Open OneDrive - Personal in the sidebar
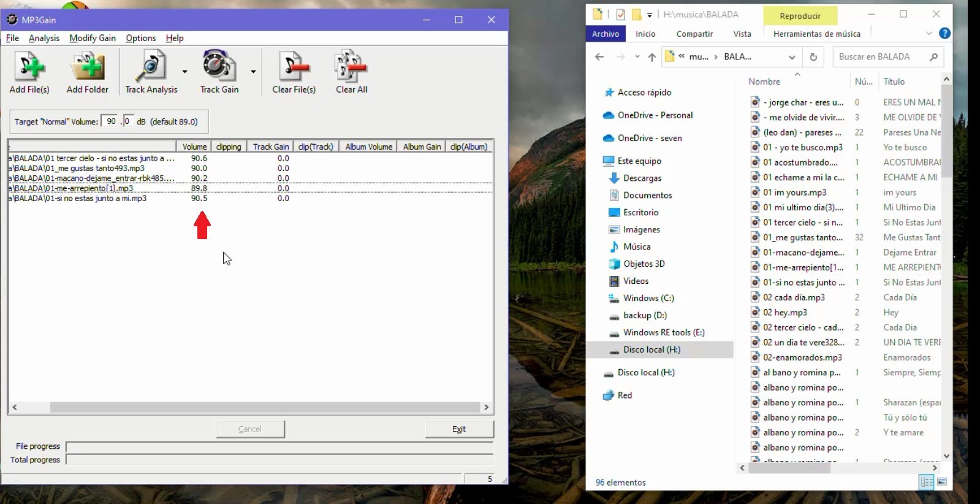 click(655, 115)
